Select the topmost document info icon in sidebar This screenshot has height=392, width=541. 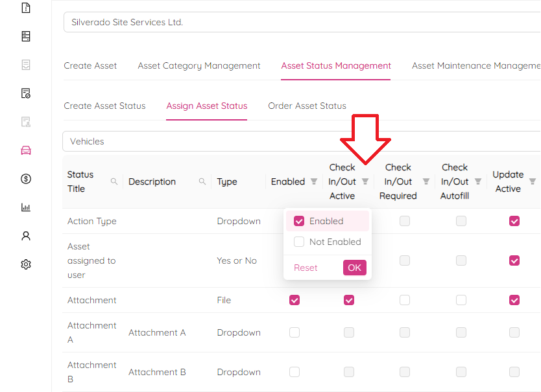(x=26, y=9)
